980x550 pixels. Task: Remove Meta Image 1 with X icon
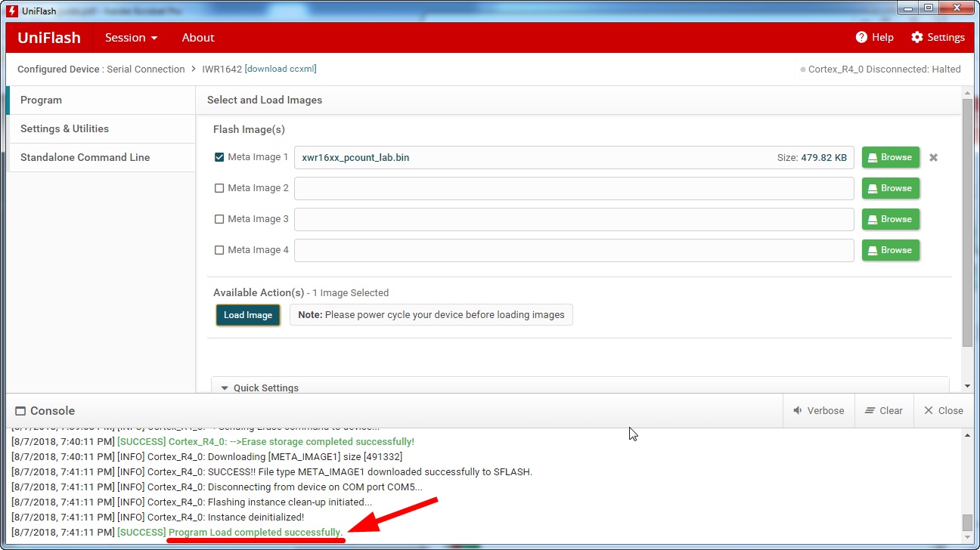(933, 157)
